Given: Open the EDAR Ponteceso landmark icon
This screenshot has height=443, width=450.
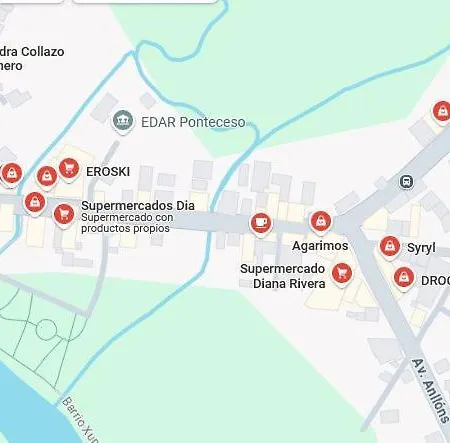Looking at the screenshot, I should (123, 121).
